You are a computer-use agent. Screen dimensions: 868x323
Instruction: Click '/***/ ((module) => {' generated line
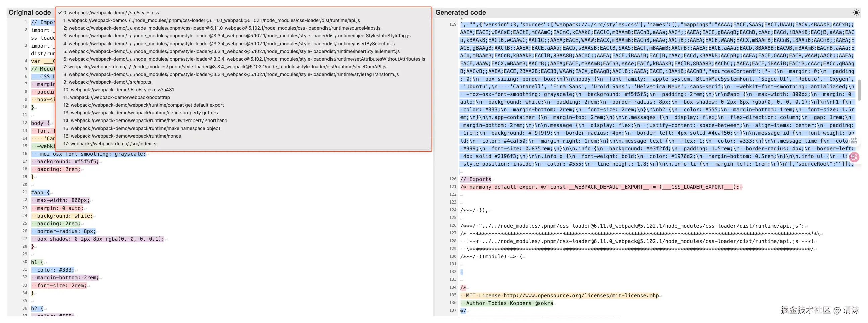click(x=491, y=257)
